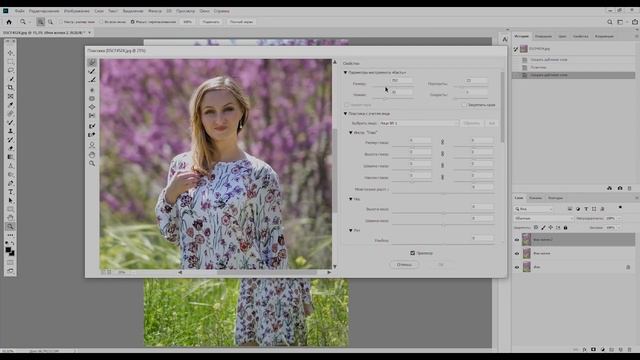Click the brush Size slider
Screen dimensions: 640x360
[392, 87]
